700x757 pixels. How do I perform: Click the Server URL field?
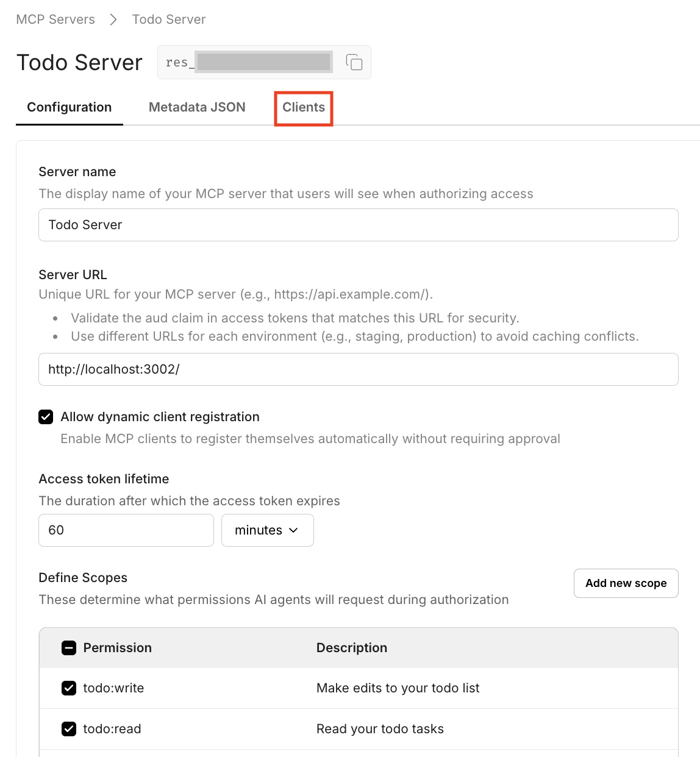click(x=358, y=369)
